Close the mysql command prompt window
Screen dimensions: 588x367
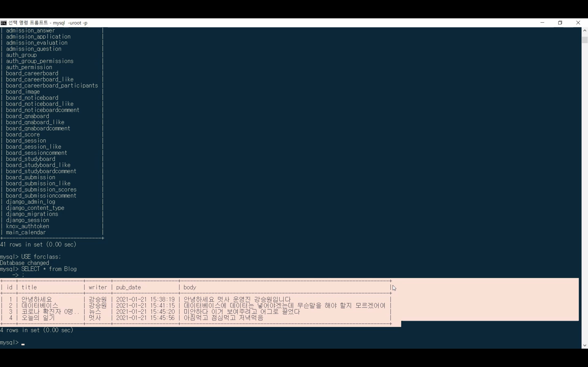[x=578, y=23]
